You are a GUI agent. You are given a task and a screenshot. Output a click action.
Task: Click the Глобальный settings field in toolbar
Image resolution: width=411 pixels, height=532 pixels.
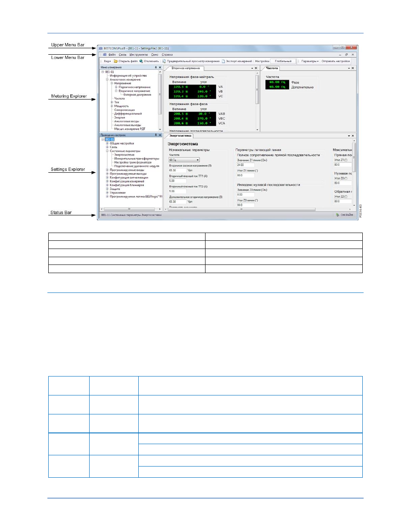pos(283,61)
